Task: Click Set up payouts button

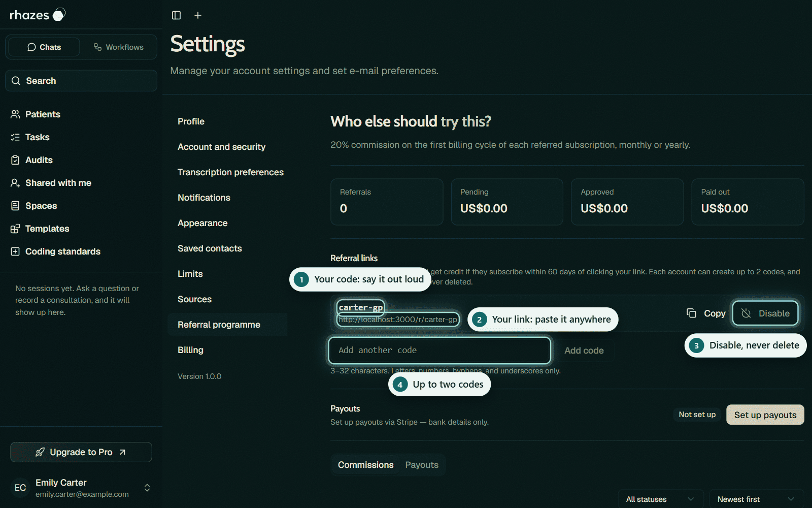Action: pyautogui.click(x=765, y=415)
